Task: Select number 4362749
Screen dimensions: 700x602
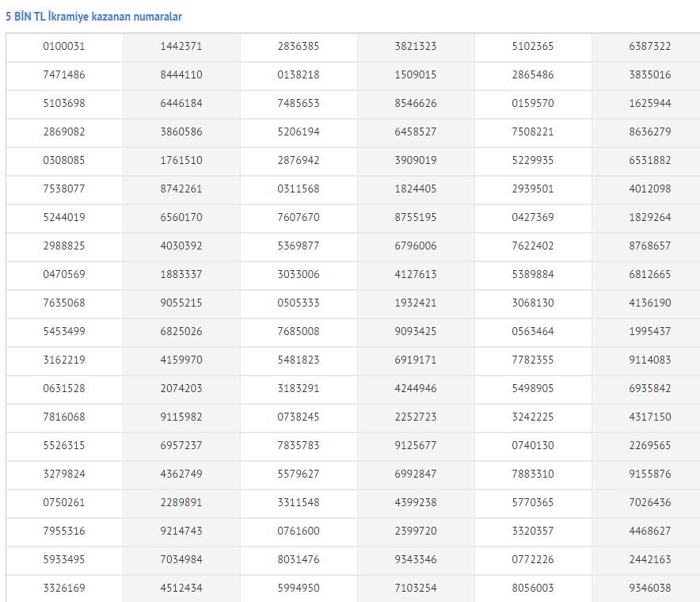Action: tap(181, 474)
